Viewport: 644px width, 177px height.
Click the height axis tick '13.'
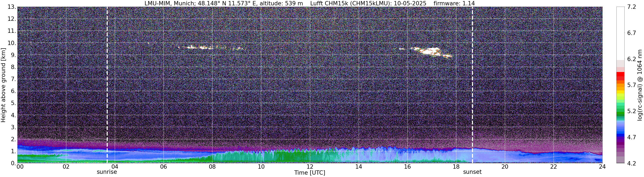tap(12, 7)
